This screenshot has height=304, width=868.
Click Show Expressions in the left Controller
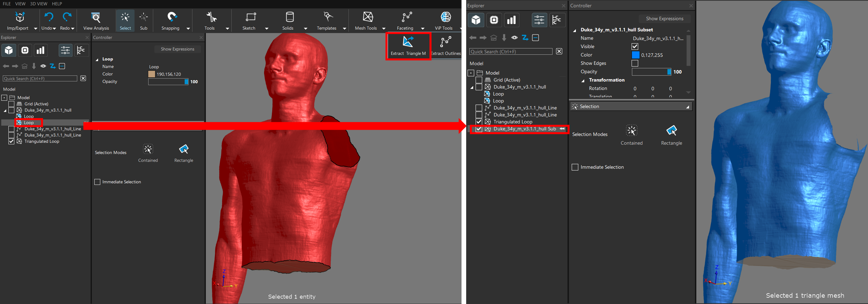click(x=177, y=49)
